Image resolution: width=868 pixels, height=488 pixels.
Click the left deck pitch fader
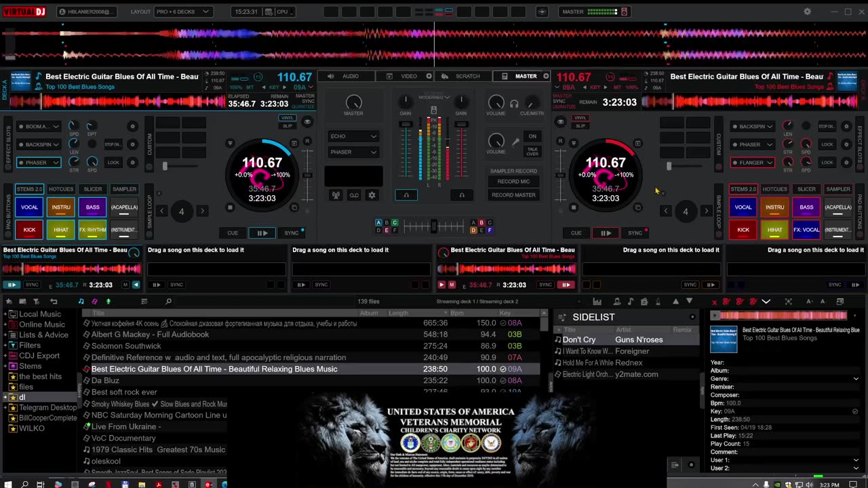click(x=307, y=175)
